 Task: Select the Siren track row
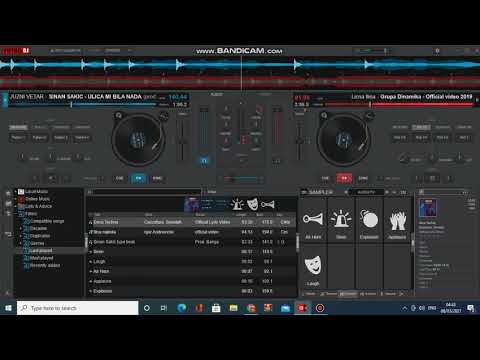[x=192, y=252]
